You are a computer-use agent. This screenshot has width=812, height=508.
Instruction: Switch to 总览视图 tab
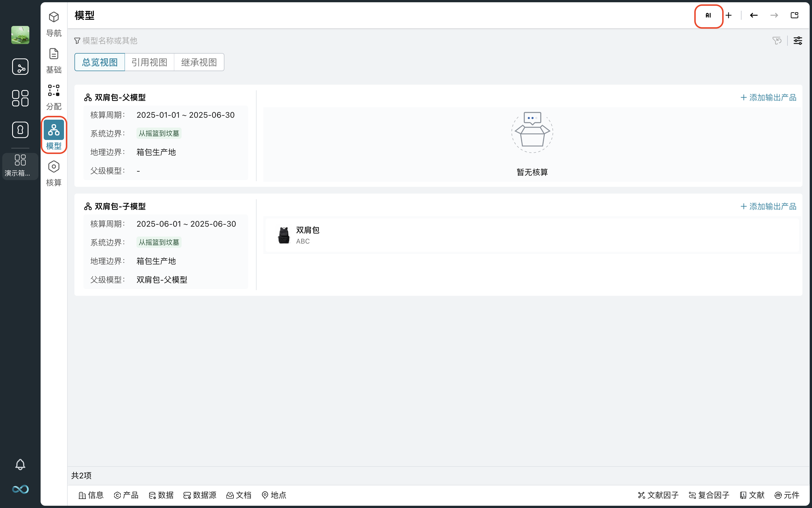pos(100,62)
